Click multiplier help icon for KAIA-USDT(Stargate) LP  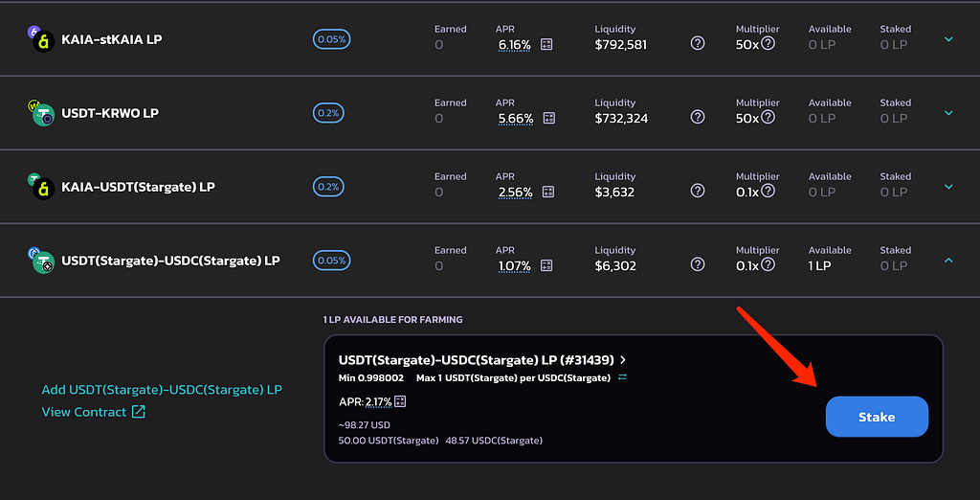(x=768, y=191)
